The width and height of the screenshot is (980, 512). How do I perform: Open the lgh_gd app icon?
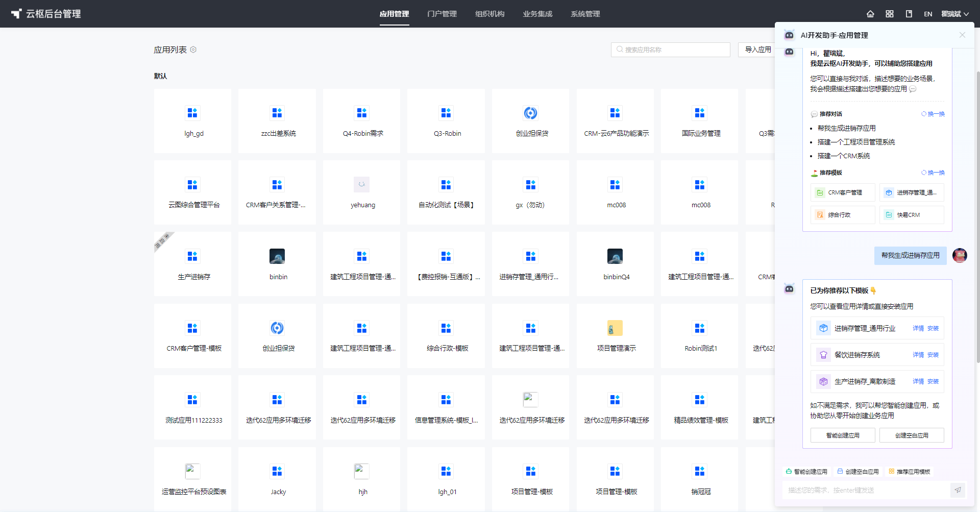(x=192, y=113)
